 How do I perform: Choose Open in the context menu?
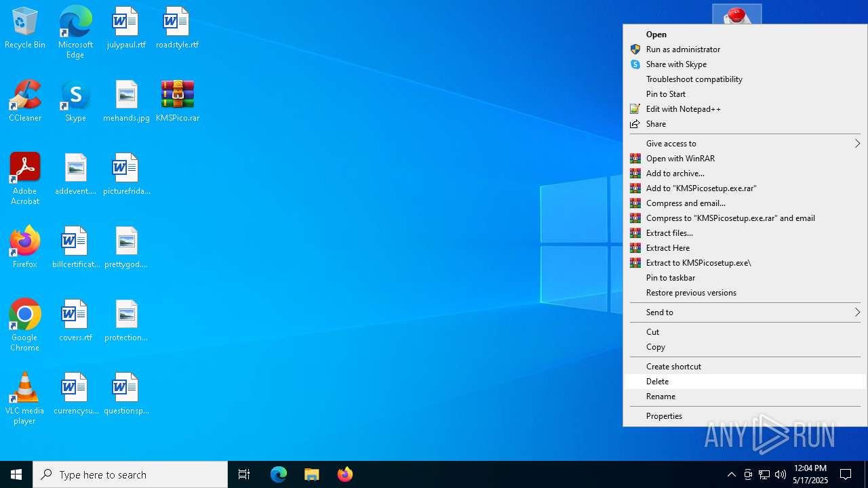(745, 35)
